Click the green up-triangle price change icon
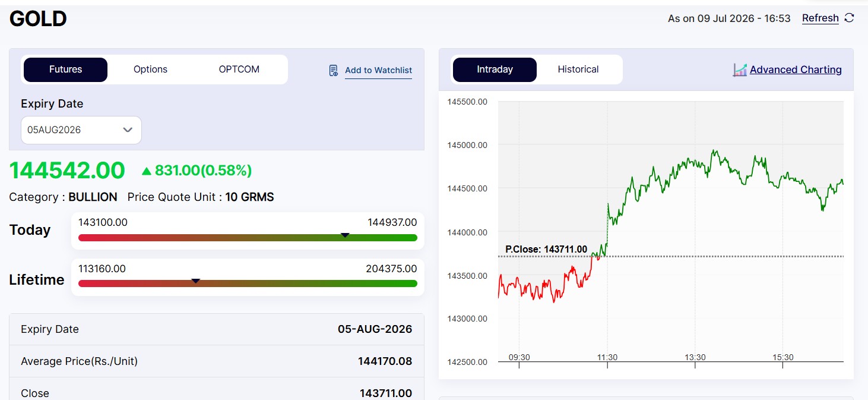This screenshot has height=400, width=868. click(147, 171)
